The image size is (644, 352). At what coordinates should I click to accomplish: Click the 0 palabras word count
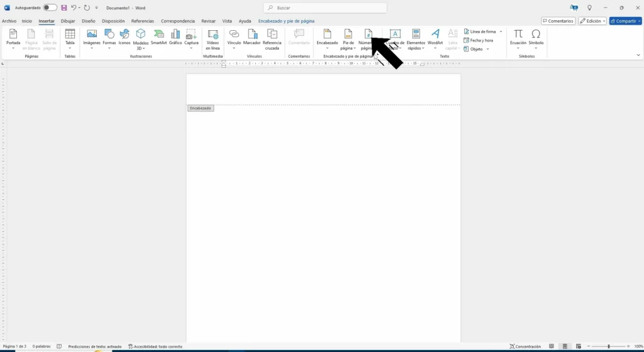coord(42,347)
